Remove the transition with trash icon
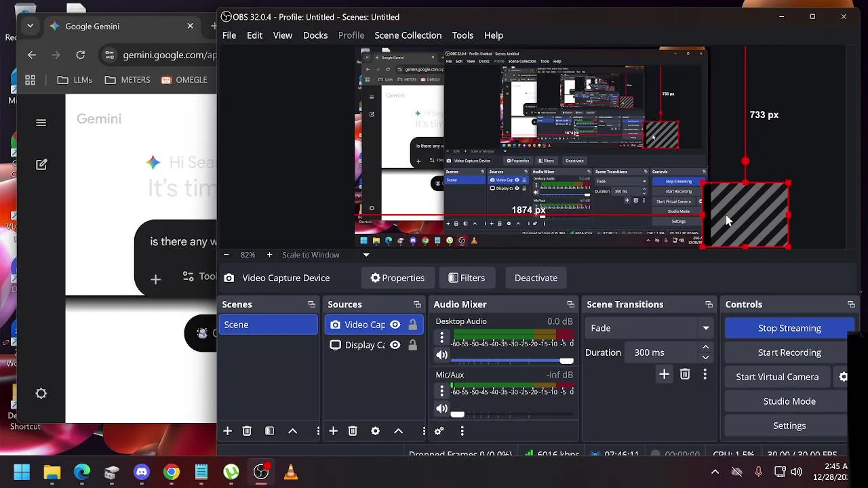The width and height of the screenshot is (868, 488). [x=685, y=374]
